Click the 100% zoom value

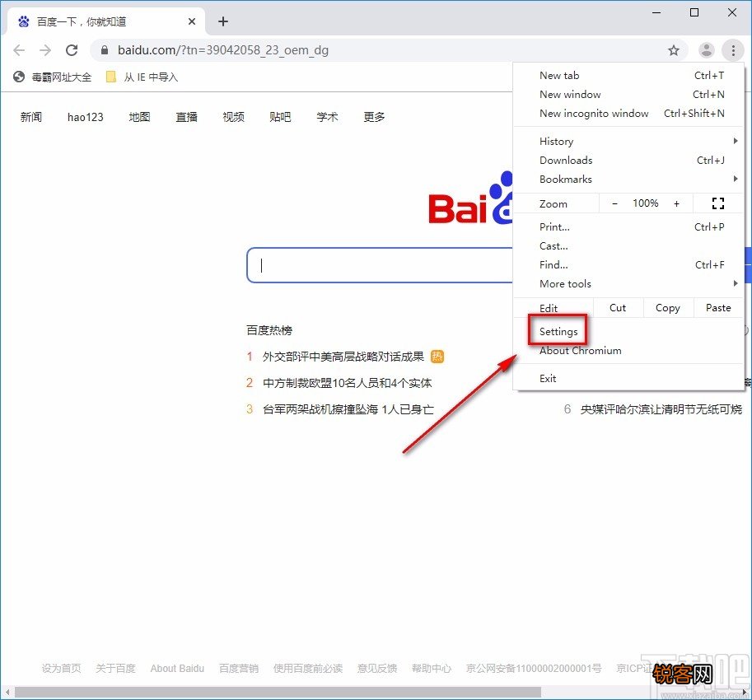pyautogui.click(x=646, y=203)
